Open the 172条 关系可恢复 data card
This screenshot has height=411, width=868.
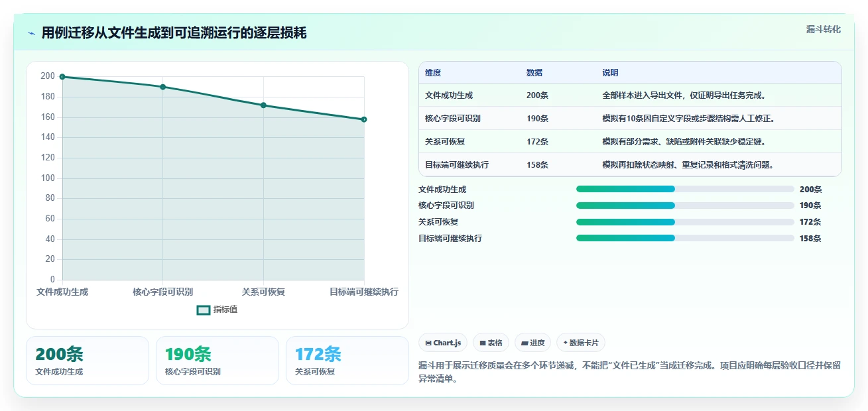coord(347,361)
